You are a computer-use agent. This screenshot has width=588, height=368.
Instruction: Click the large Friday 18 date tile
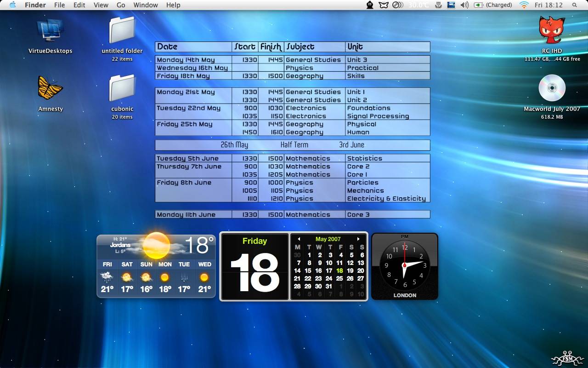(x=254, y=266)
